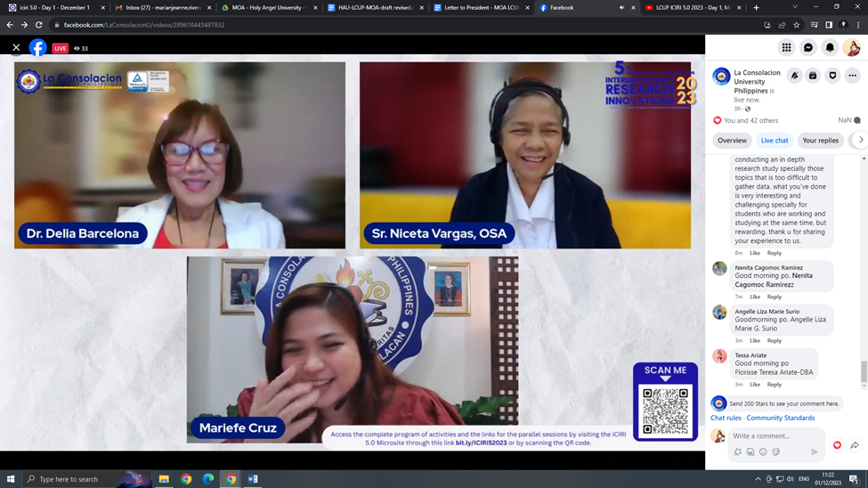Open the notifications bell

click(830, 48)
